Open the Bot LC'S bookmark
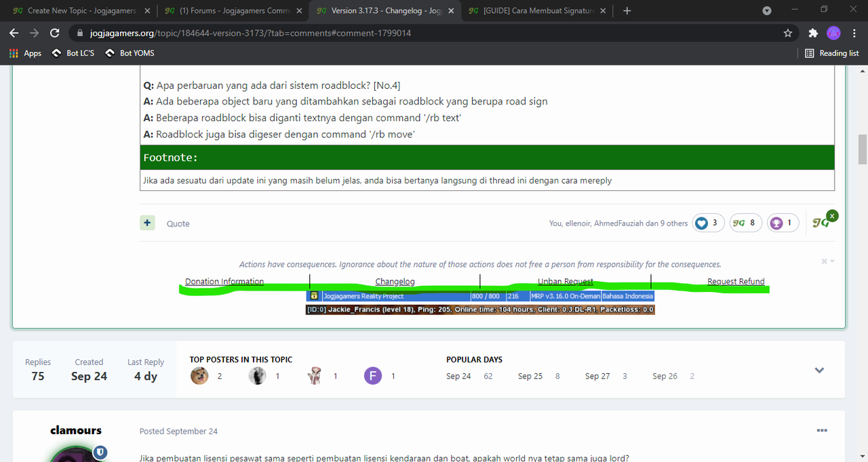 point(73,53)
